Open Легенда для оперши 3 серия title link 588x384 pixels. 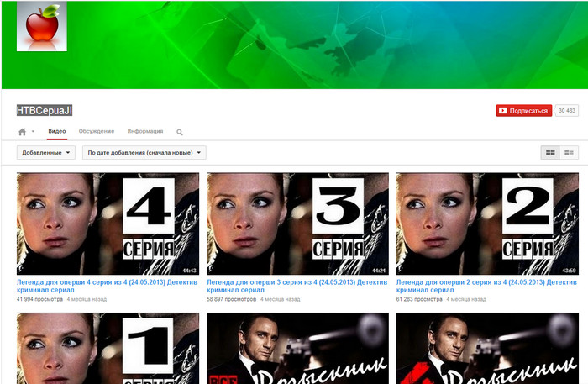click(297, 286)
